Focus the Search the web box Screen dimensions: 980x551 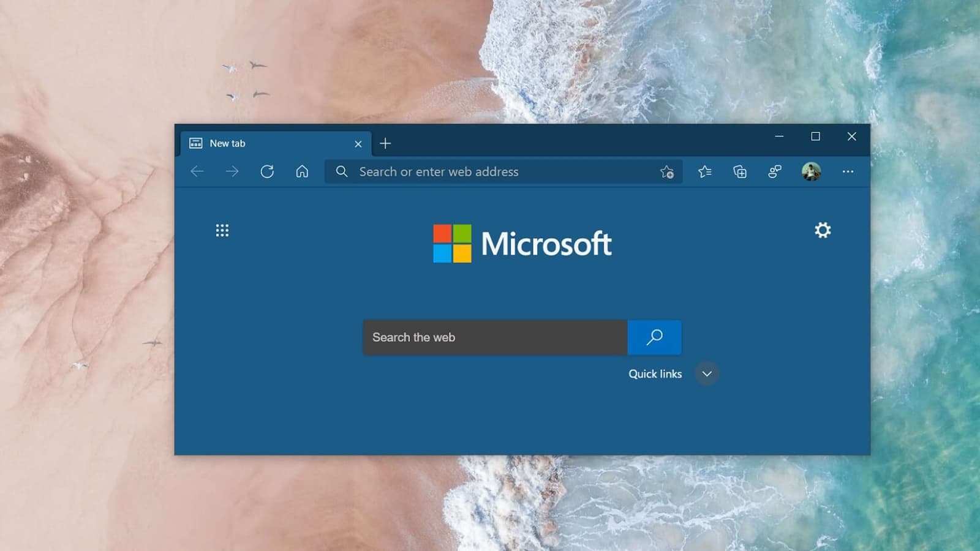pos(495,337)
